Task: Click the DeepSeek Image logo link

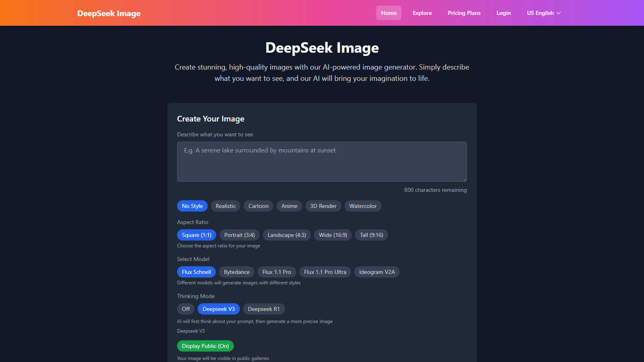Action: pos(109,13)
